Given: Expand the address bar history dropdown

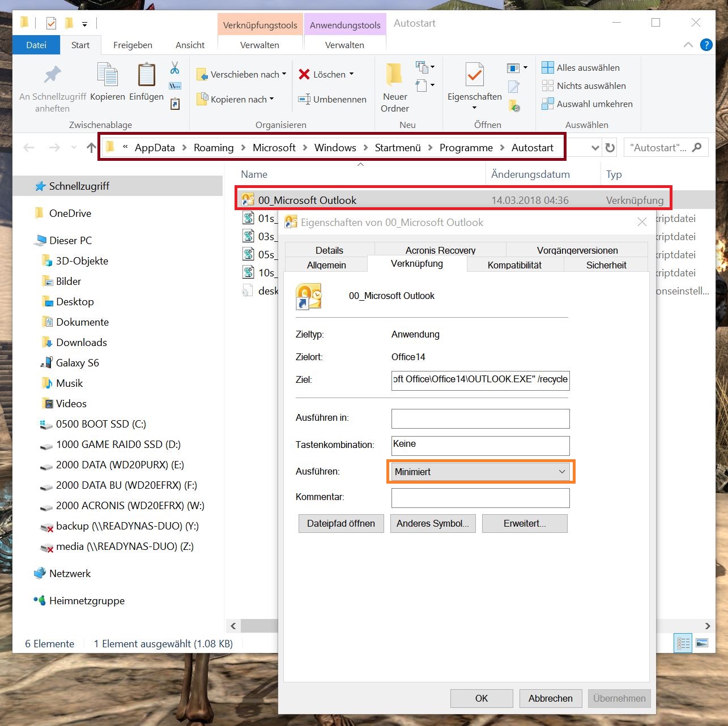Looking at the screenshot, I should [x=595, y=148].
